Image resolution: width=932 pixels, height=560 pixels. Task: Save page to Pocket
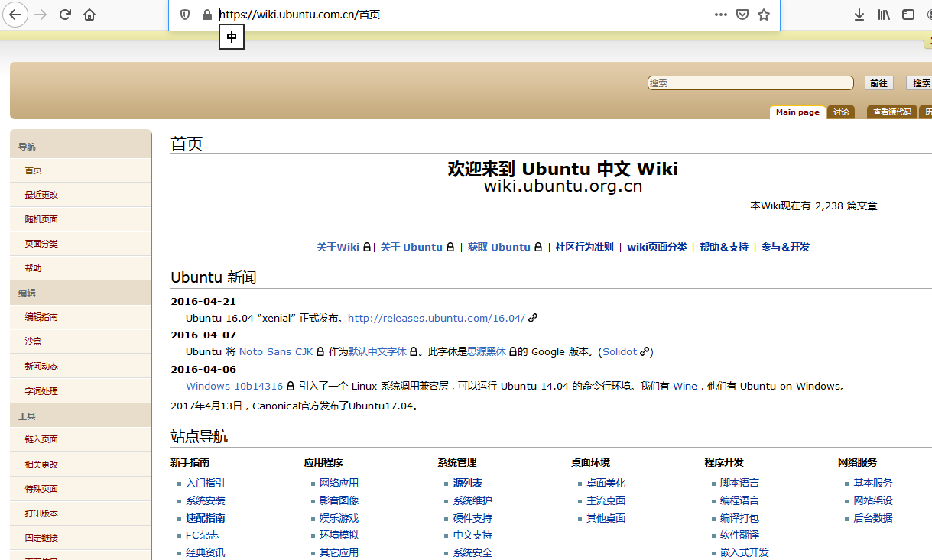[742, 15]
